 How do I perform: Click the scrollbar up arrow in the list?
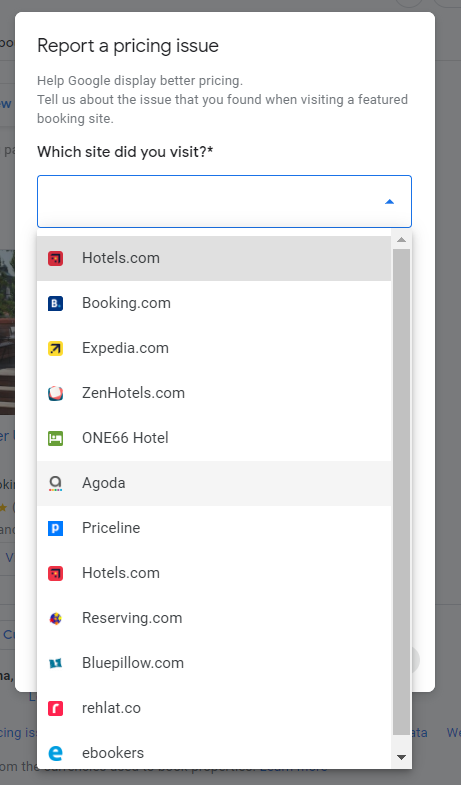coord(401,240)
